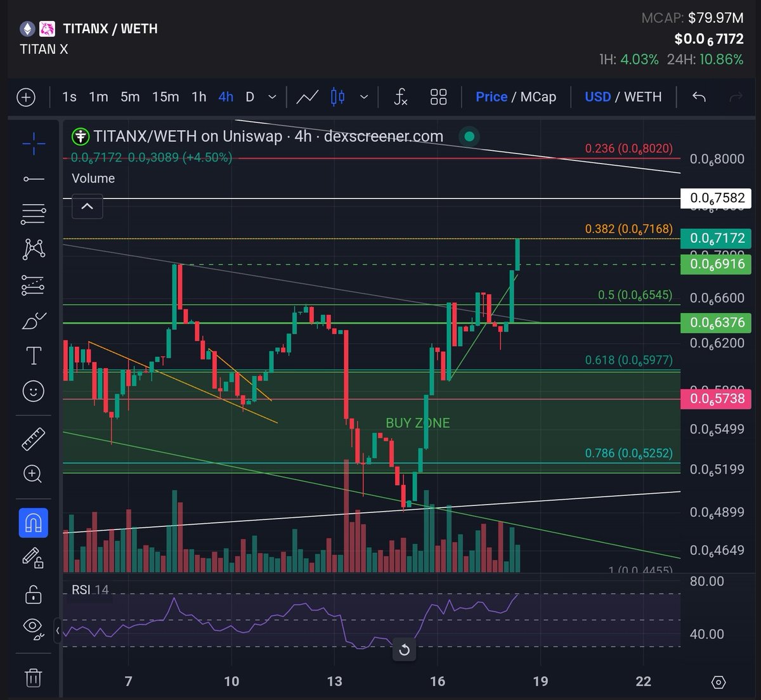
Task: Click the green market status dot
Action: tap(469, 136)
